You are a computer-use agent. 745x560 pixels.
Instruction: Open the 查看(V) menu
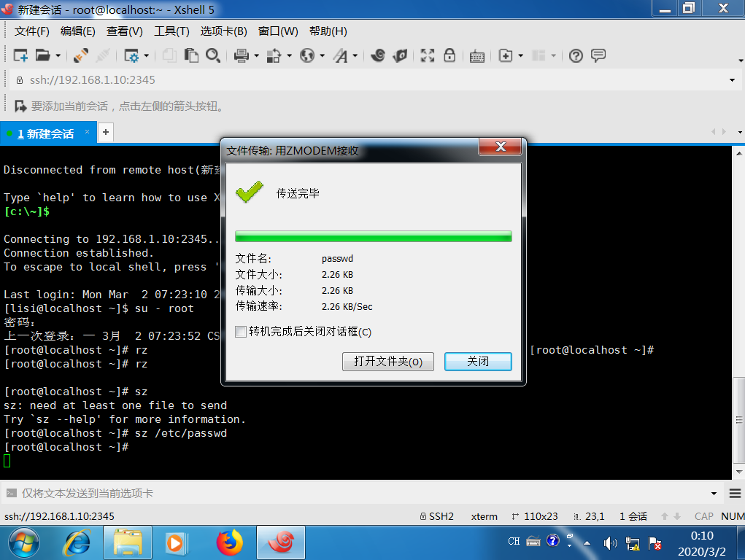(125, 31)
